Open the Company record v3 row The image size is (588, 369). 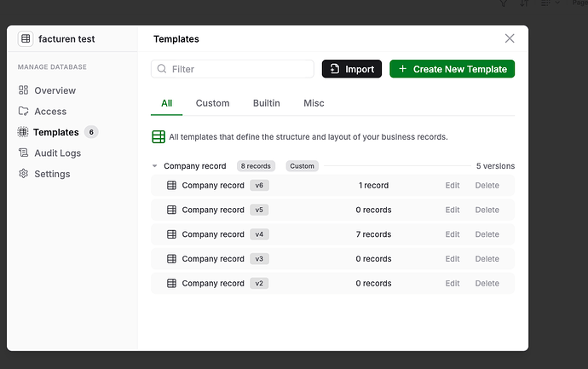tap(213, 259)
